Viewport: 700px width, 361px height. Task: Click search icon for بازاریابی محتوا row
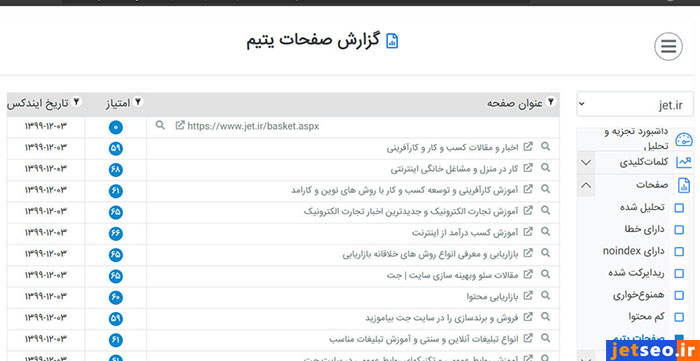pyautogui.click(x=545, y=295)
